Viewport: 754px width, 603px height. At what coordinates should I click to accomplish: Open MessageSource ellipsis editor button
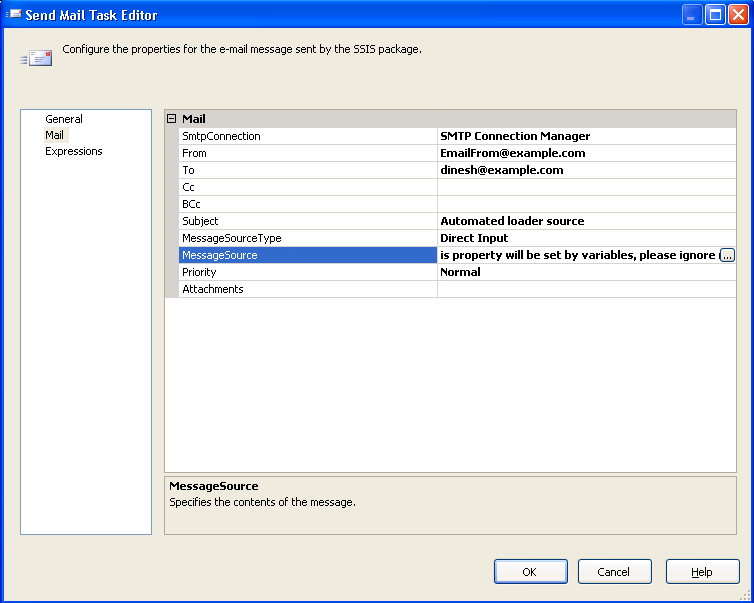(727, 256)
